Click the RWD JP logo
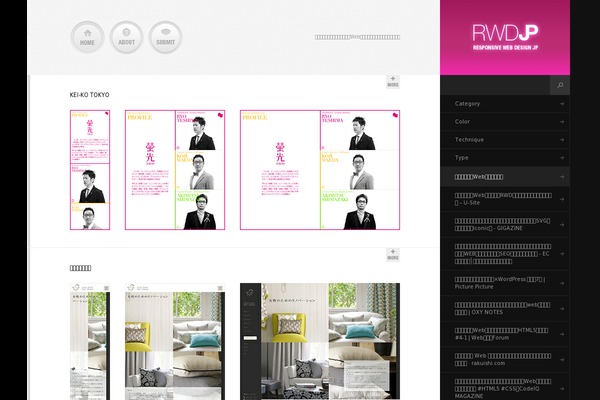Screen dimensions: 600x400 tap(505, 37)
